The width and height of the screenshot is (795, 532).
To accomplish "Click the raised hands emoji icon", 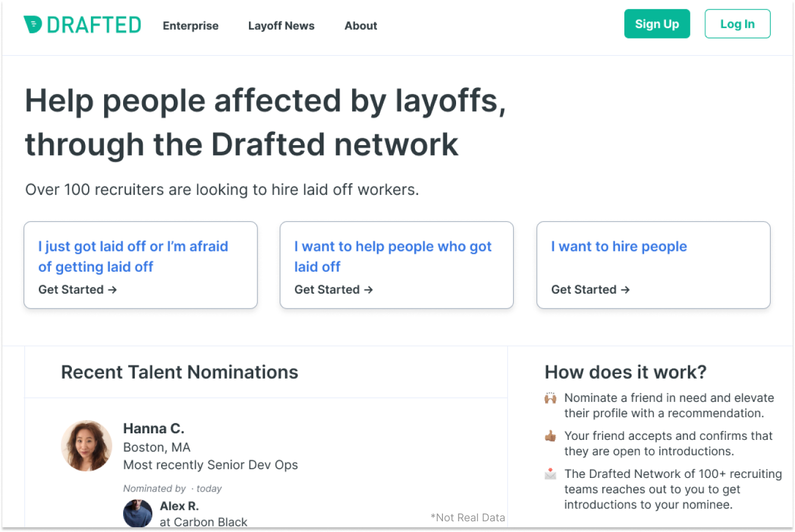I will pyautogui.click(x=550, y=398).
